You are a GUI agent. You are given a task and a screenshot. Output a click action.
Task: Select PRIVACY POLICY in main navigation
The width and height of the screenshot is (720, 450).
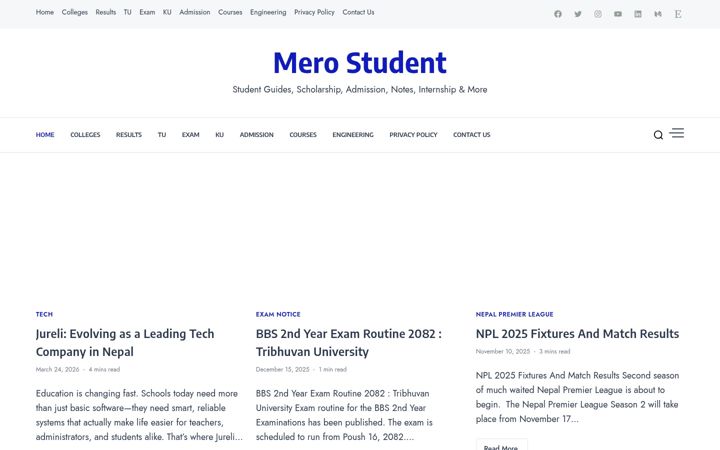(x=413, y=135)
